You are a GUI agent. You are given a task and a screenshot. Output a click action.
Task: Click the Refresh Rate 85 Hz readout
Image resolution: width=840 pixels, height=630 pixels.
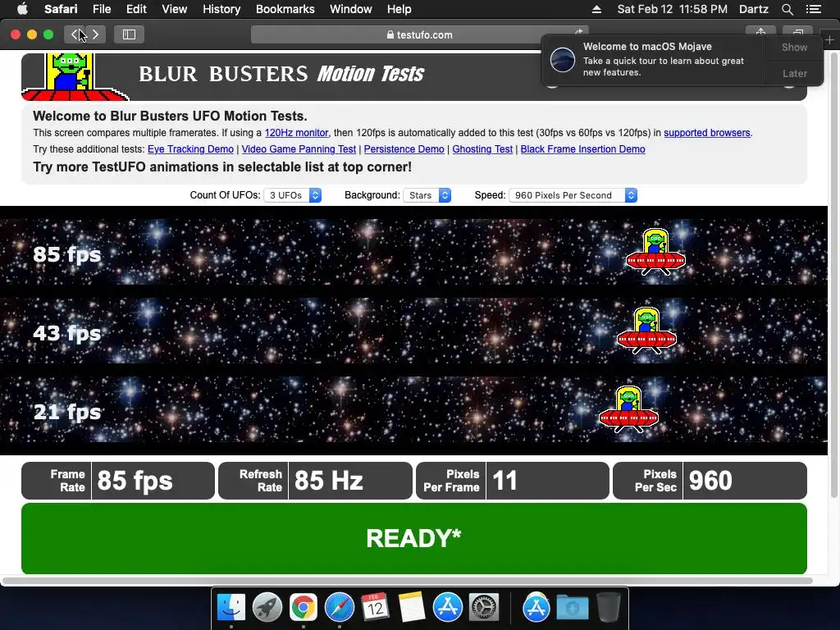[x=316, y=481]
